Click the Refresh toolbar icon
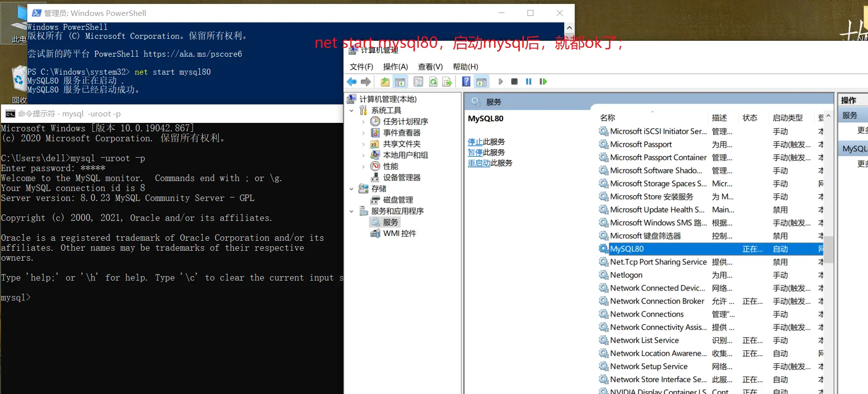 [x=433, y=82]
